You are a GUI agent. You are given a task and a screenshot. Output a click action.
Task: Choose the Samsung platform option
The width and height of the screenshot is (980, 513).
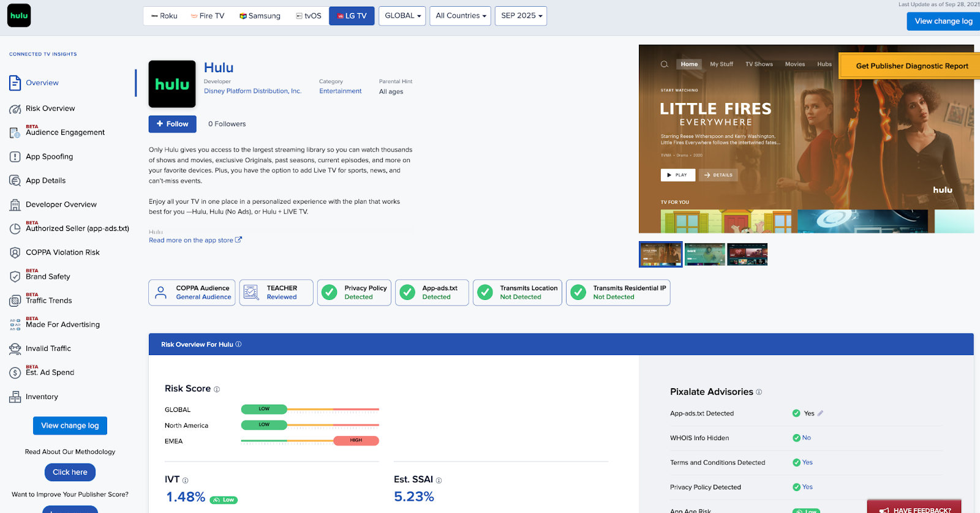tap(260, 16)
